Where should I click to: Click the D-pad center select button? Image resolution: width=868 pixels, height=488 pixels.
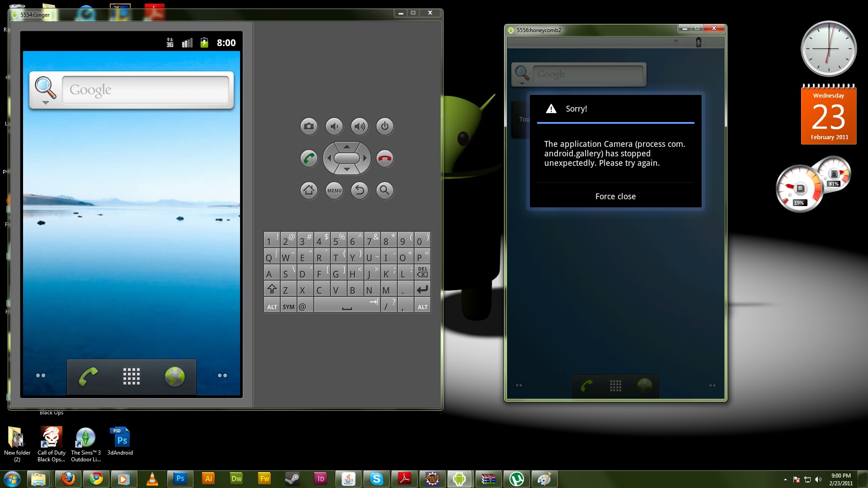click(x=347, y=158)
